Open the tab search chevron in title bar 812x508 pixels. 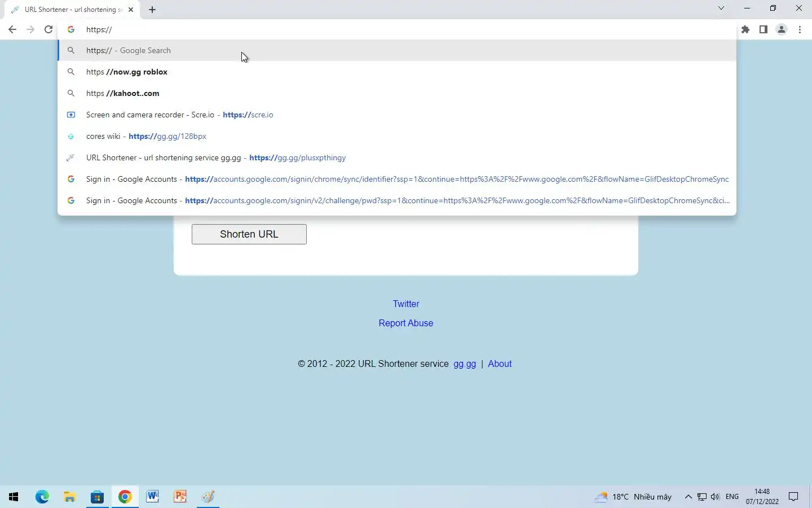click(x=721, y=8)
